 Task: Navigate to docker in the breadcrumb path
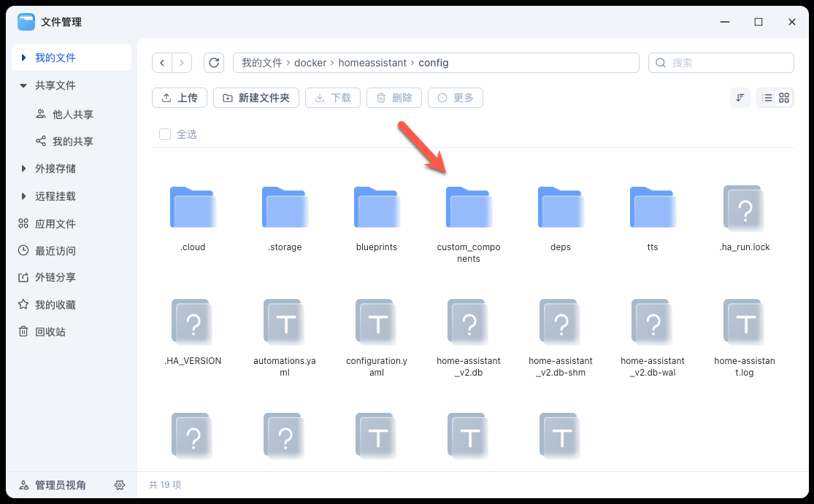pos(310,63)
